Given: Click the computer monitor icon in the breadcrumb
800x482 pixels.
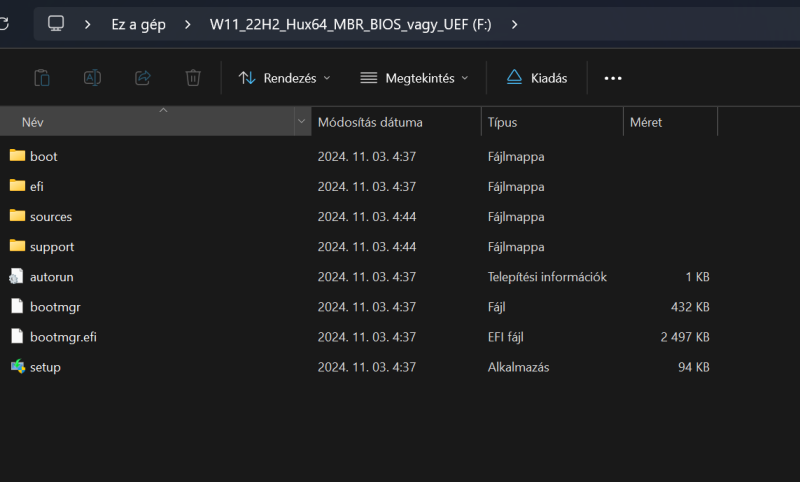Looking at the screenshot, I should (56, 24).
